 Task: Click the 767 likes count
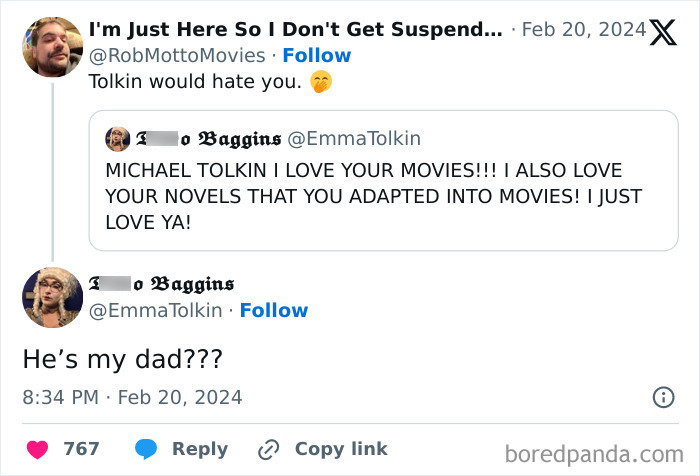tap(81, 449)
